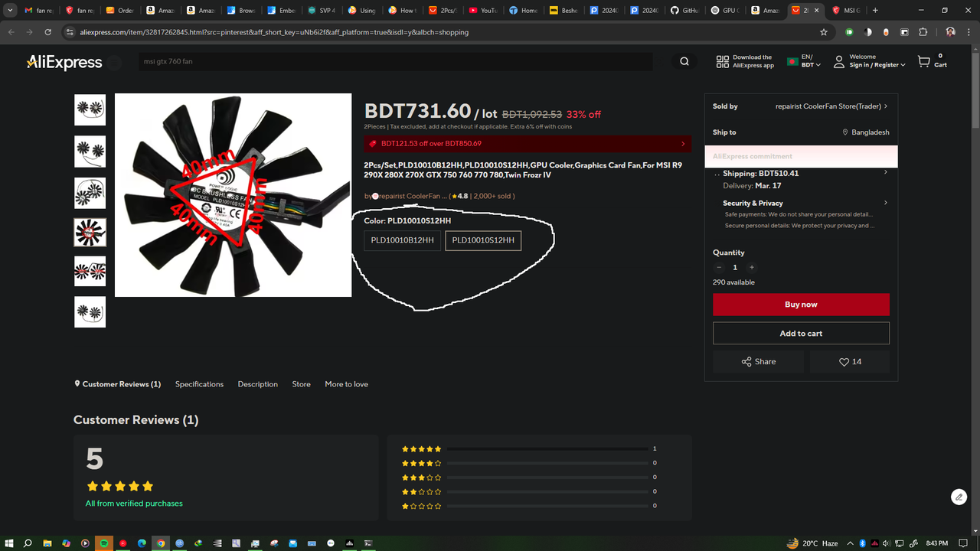Click the 20°C Haze weather widget
The width and height of the screenshot is (980, 551).
tap(813, 543)
